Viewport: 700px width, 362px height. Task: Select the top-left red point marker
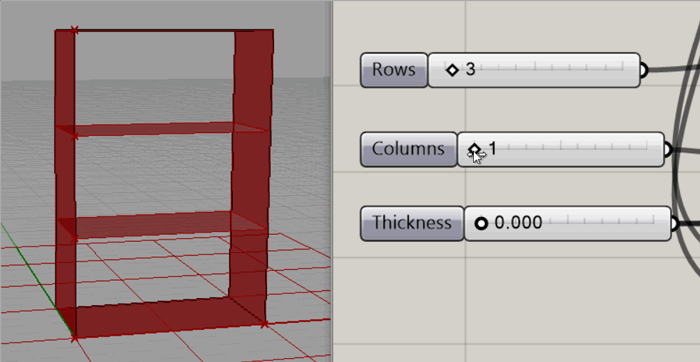75,30
